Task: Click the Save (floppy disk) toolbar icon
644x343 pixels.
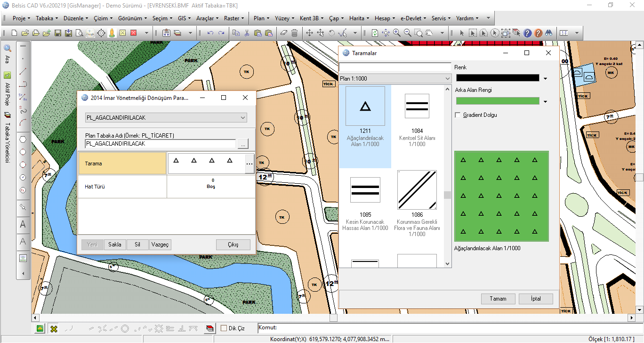Action: 57,33
